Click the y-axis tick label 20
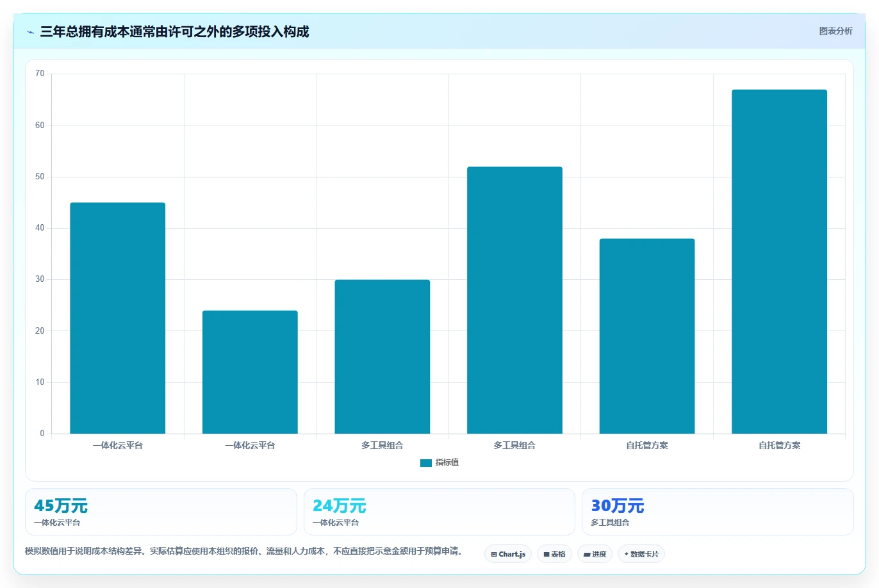 tap(40, 331)
